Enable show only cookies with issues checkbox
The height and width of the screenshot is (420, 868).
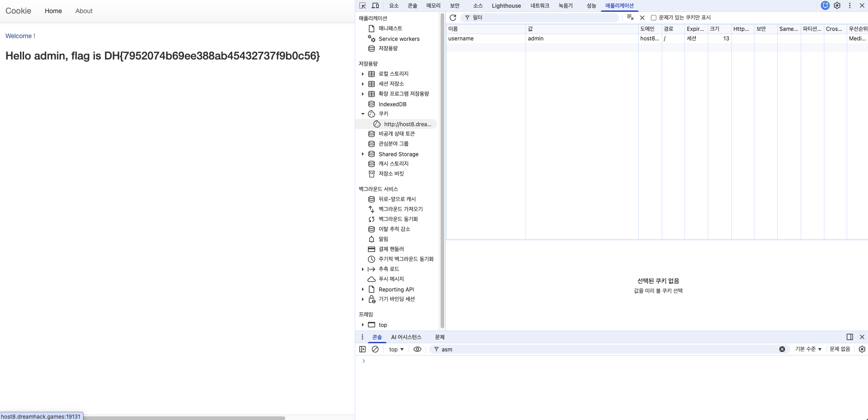coord(654,18)
